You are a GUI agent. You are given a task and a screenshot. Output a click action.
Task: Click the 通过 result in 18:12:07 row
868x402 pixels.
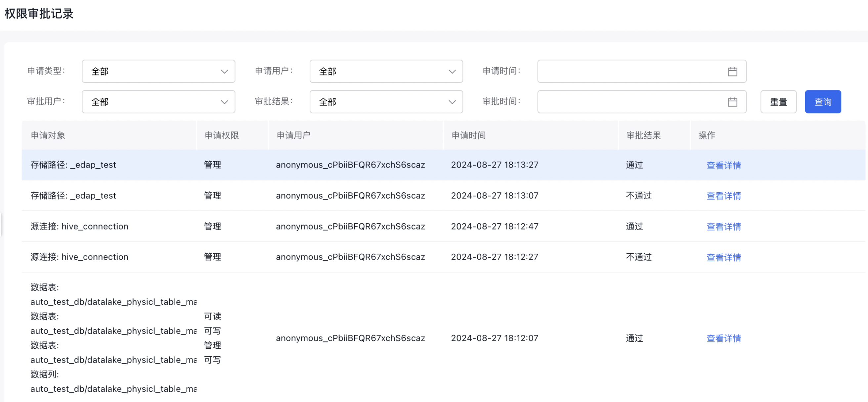click(634, 338)
